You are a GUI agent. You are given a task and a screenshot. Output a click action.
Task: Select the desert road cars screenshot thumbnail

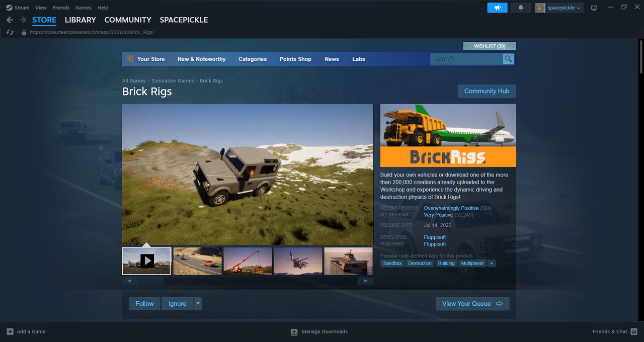tap(198, 261)
